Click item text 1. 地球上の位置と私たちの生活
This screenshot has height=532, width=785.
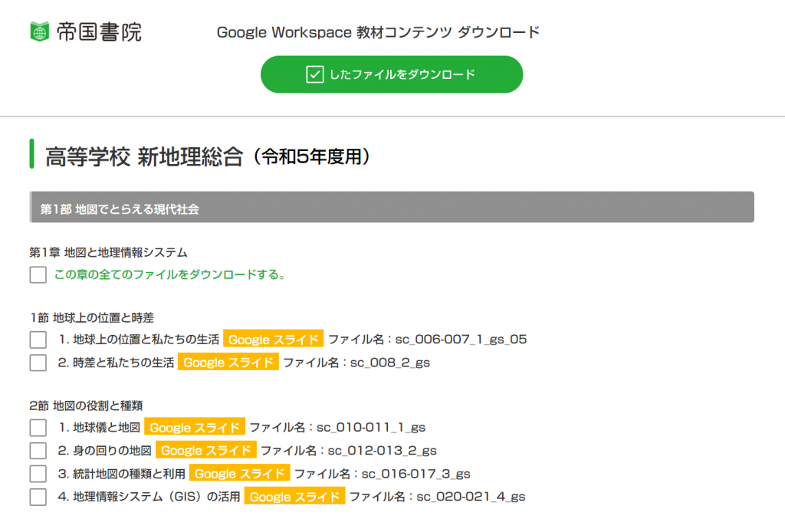click(x=139, y=340)
